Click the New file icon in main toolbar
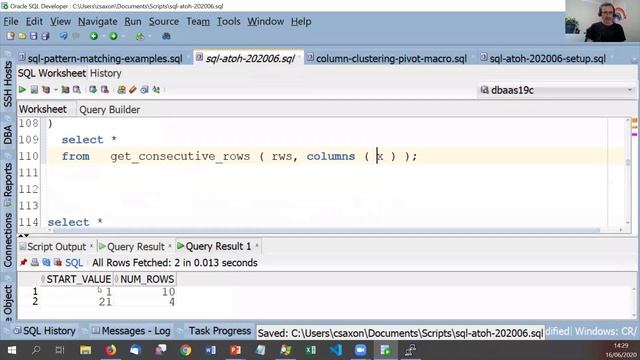The height and width of the screenshot is (360, 640). (11, 36)
